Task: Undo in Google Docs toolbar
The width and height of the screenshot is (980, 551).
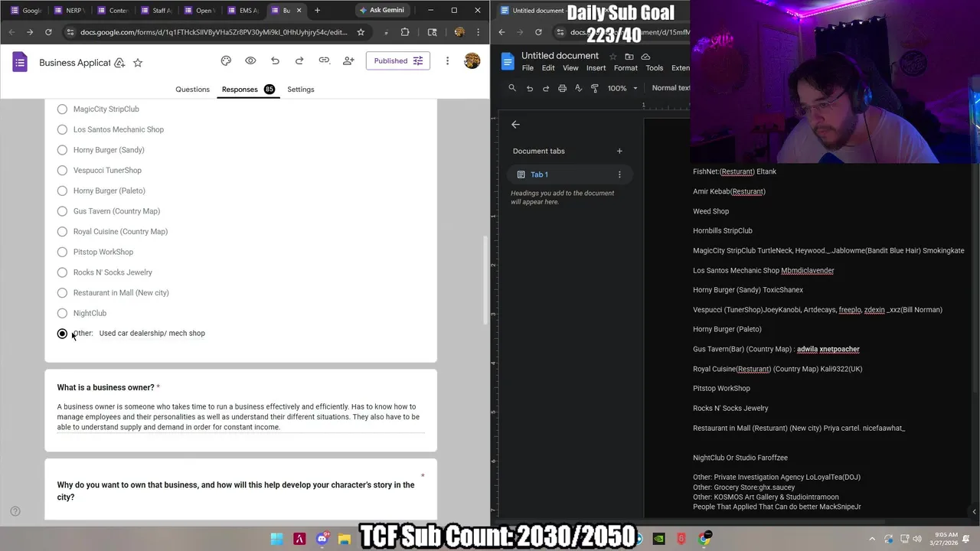Action: point(529,88)
